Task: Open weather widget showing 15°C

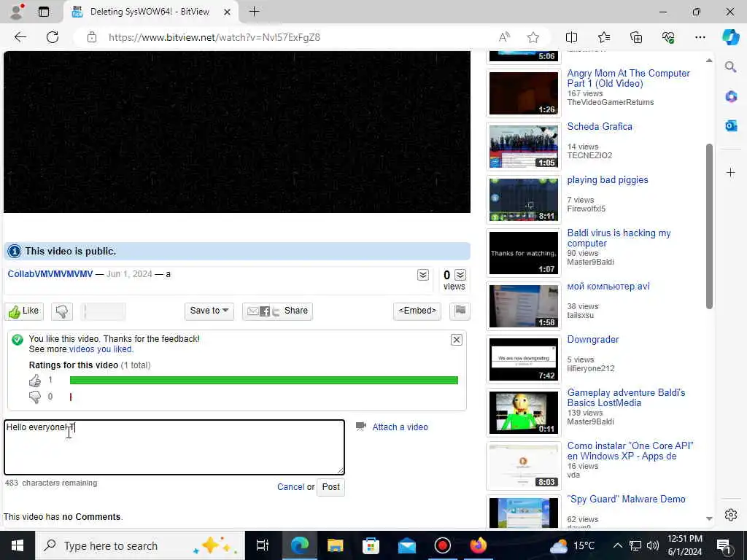Action: 572,545
